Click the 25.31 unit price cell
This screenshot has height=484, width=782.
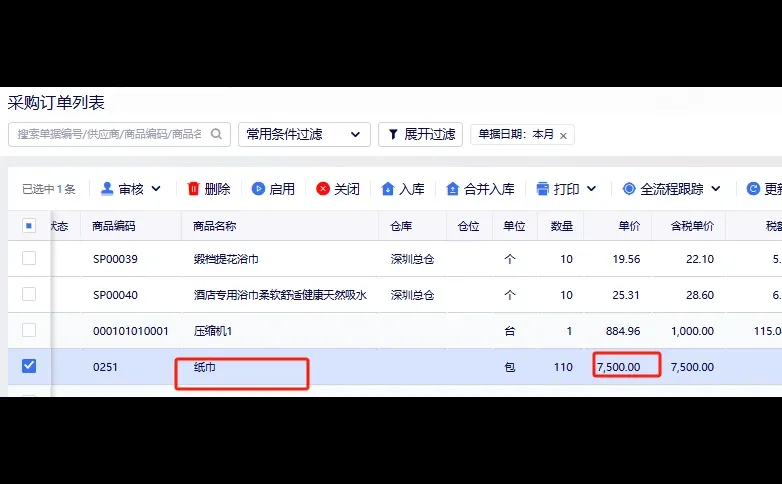(626, 295)
